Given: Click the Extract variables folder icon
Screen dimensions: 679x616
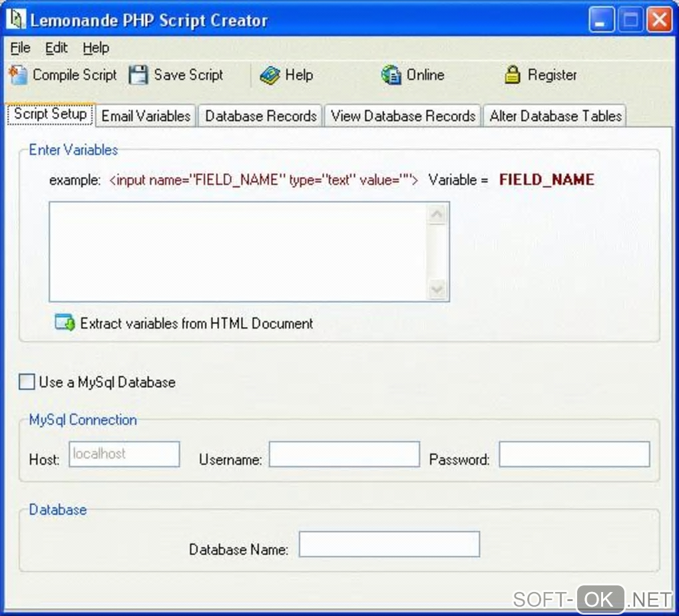Looking at the screenshot, I should (x=65, y=323).
